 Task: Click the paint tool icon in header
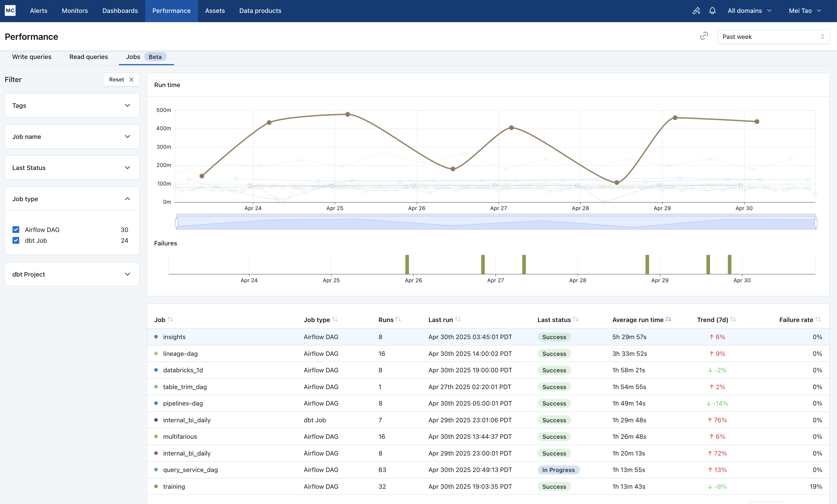pyautogui.click(x=696, y=10)
